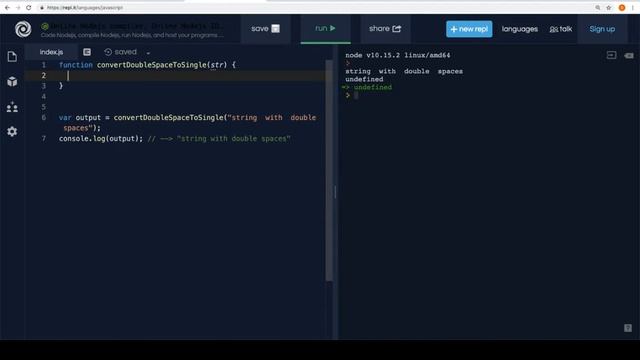Open the Multiplayer sidebar icon

[12, 107]
